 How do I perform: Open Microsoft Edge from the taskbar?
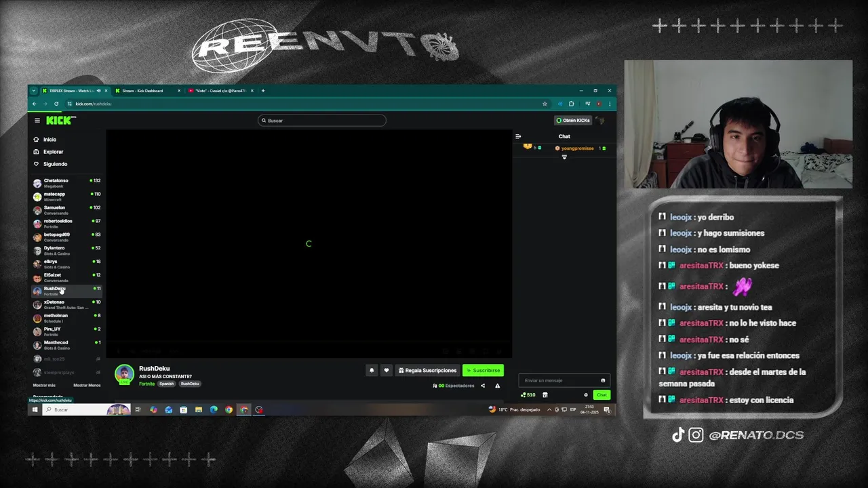(x=214, y=409)
